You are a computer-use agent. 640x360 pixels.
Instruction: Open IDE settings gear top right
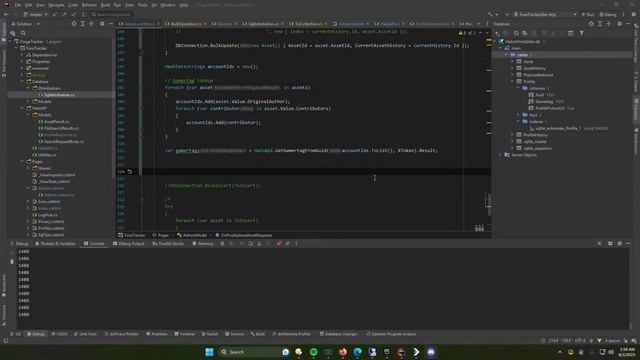(634, 14)
